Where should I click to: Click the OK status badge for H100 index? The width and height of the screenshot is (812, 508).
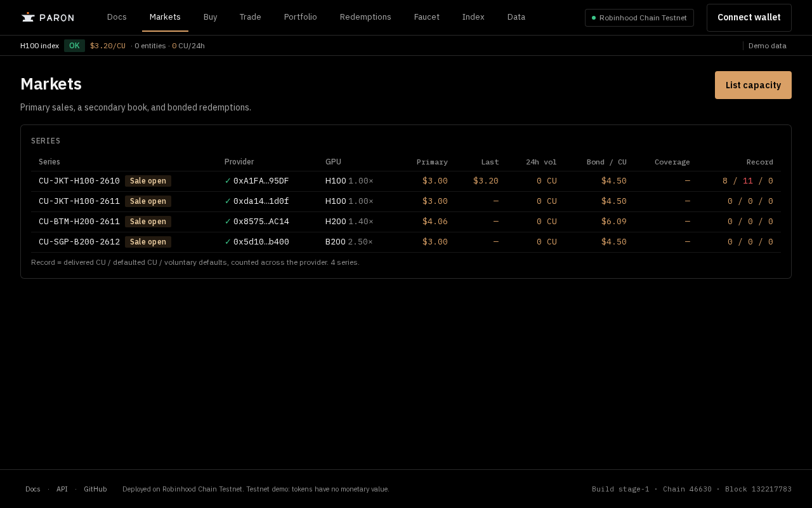click(74, 46)
